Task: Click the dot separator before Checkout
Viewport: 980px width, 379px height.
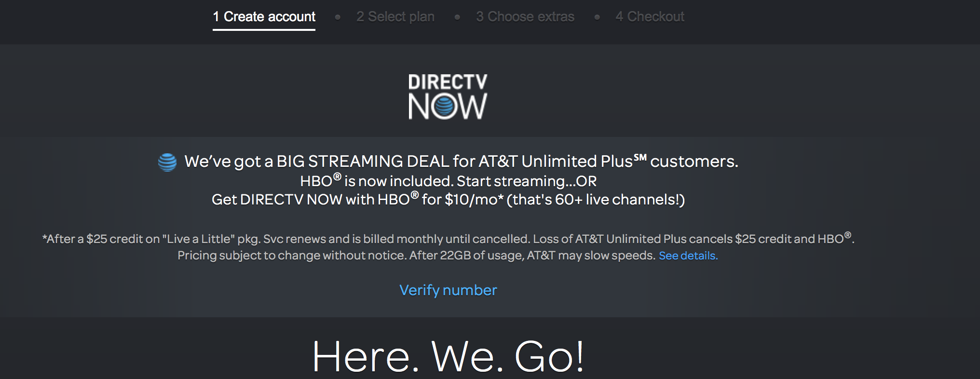Action: click(597, 17)
